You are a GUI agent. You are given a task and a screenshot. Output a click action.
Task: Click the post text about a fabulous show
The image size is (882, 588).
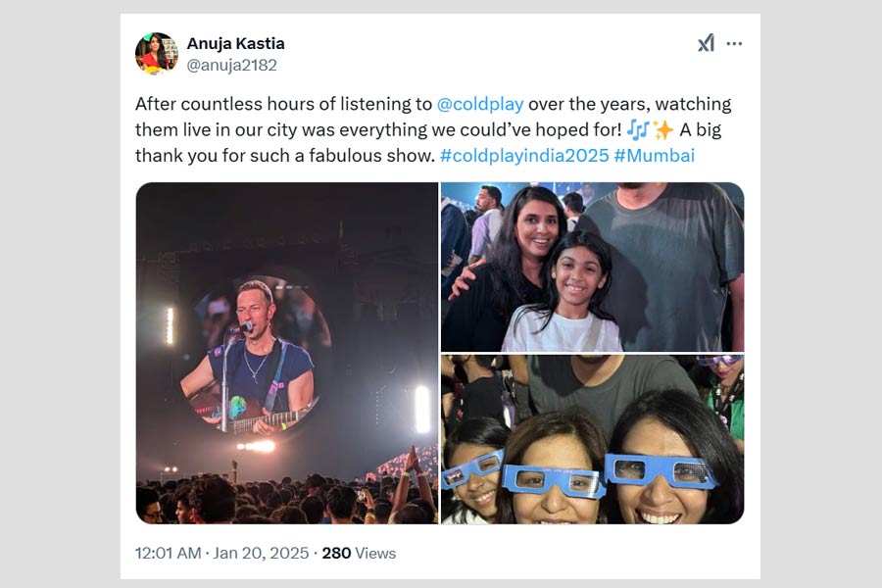click(x=284, y=156)
